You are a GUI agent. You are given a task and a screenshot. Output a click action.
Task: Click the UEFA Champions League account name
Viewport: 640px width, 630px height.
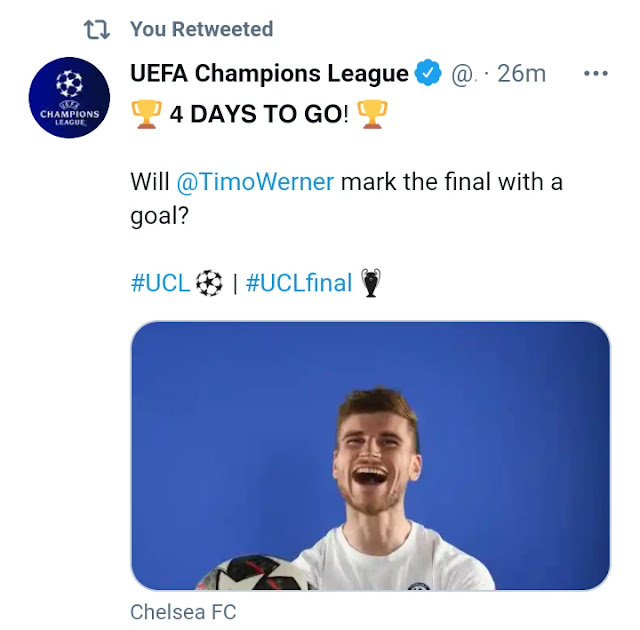(269, 74)
